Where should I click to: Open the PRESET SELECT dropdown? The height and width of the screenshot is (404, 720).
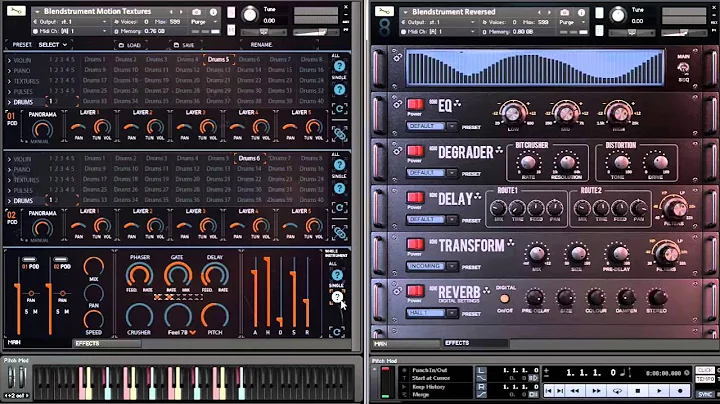(x=52, y=45)
